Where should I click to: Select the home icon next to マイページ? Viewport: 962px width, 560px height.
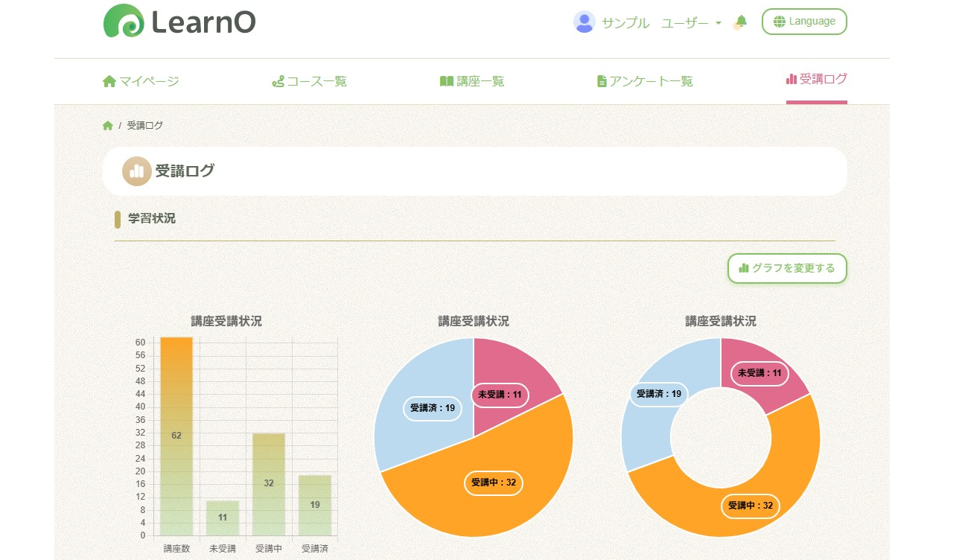(x=109, y=80)
